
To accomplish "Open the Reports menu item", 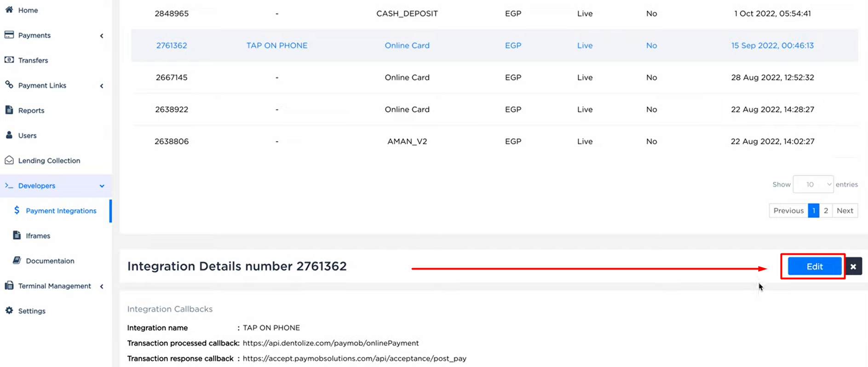I will pyautogui.click(x=31, y=110).
